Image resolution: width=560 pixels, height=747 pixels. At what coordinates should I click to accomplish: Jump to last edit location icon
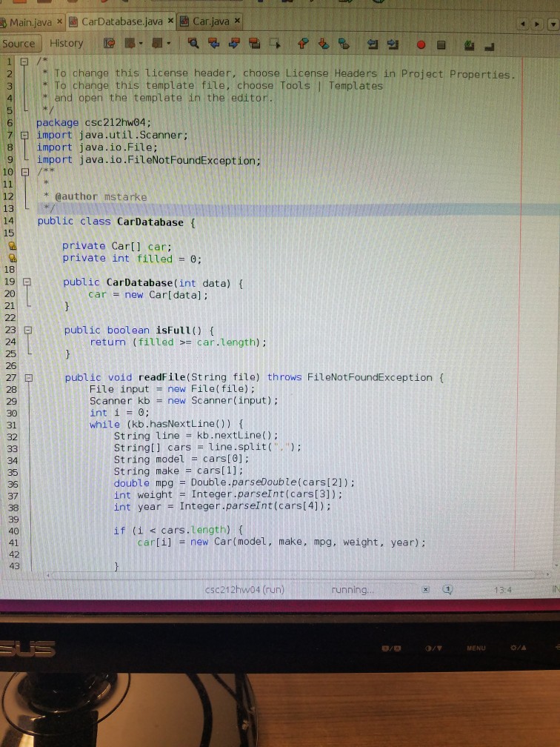click(x=109, y=44)
